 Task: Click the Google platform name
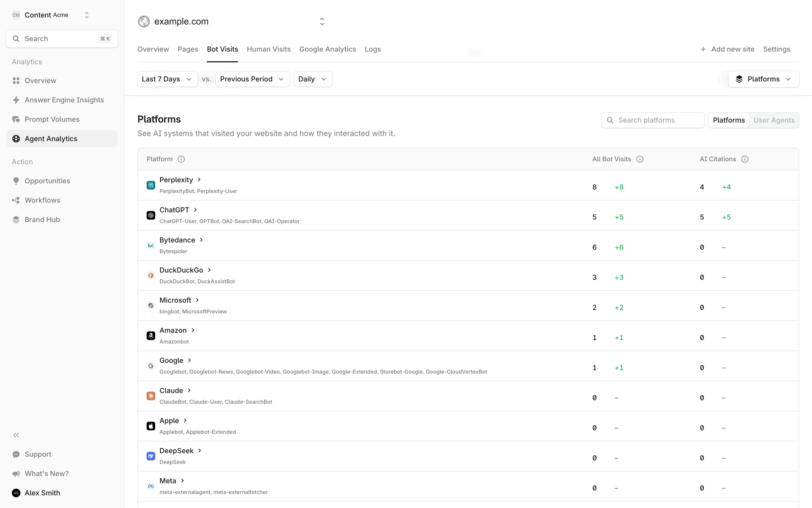[x=171, y=360]
